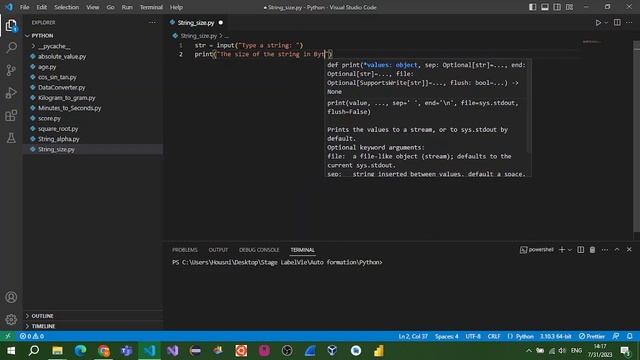640x360 pixels.
Task: Open the Help menu
Action: point(176,7)
